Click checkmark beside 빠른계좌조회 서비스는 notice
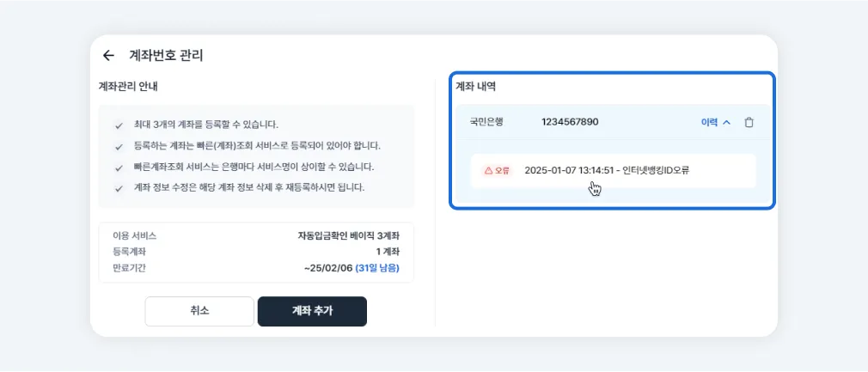The width and height of the screenshot is (868, 372). 119,167
